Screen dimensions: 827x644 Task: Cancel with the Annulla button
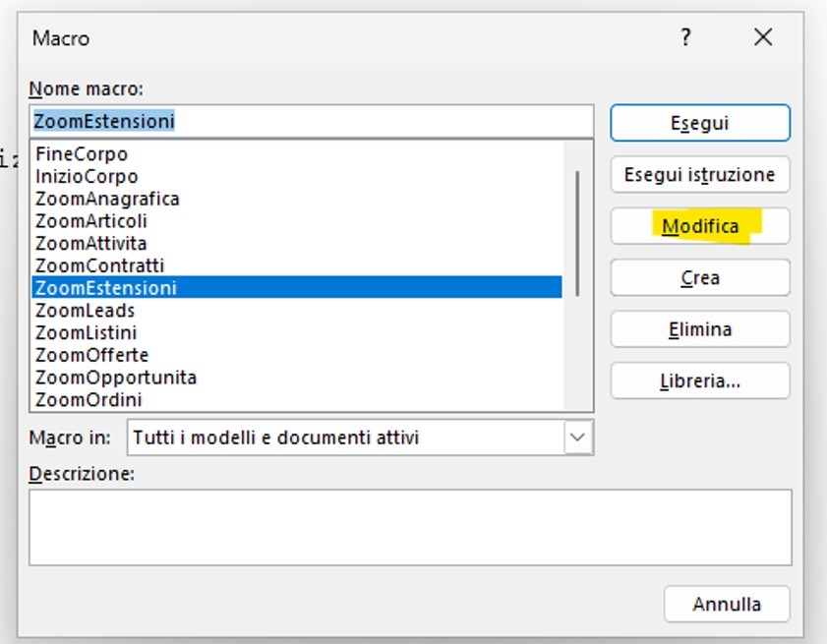pos(726,604)
